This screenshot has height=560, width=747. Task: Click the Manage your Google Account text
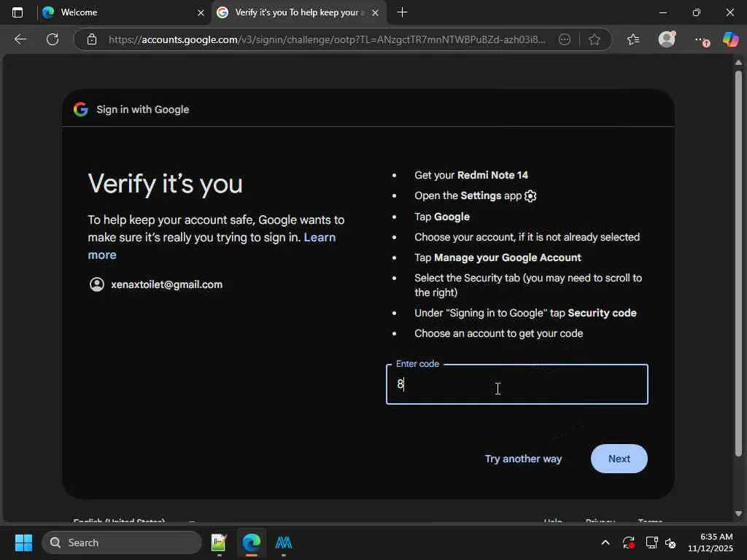click(x=508, y=257)
